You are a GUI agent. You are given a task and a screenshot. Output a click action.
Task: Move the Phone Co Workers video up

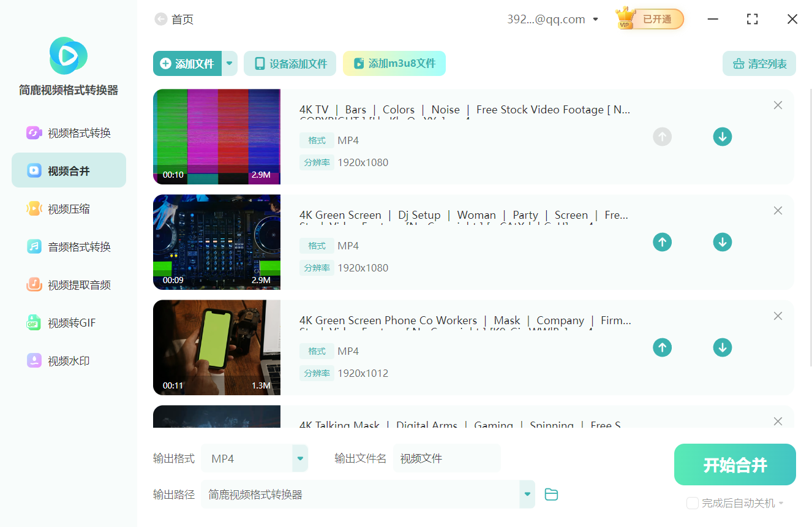662,347
